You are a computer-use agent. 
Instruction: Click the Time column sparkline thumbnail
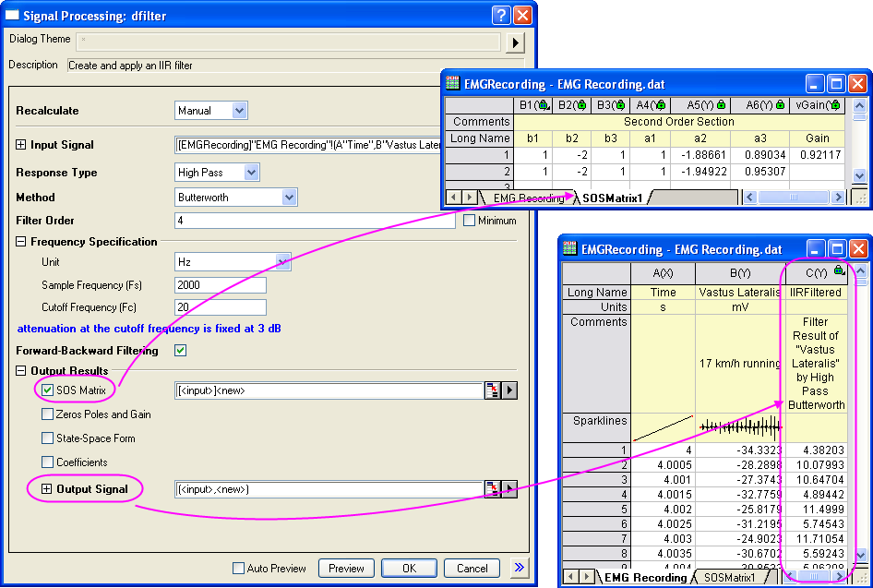tap(663, 426)
